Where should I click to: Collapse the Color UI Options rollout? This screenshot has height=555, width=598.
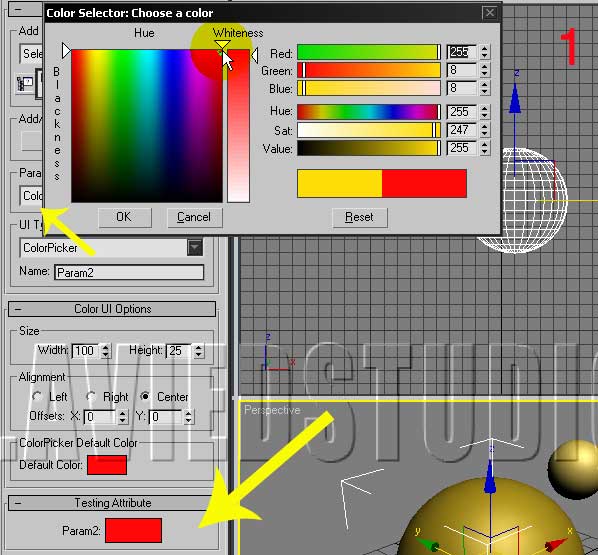(x=112, y=309)
